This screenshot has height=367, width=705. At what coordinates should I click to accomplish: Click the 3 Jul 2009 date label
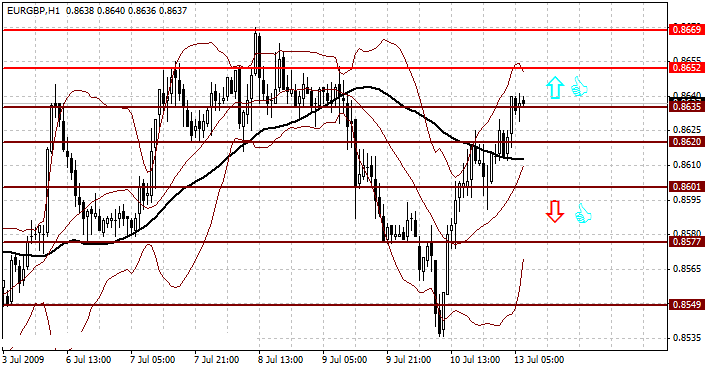23,360
